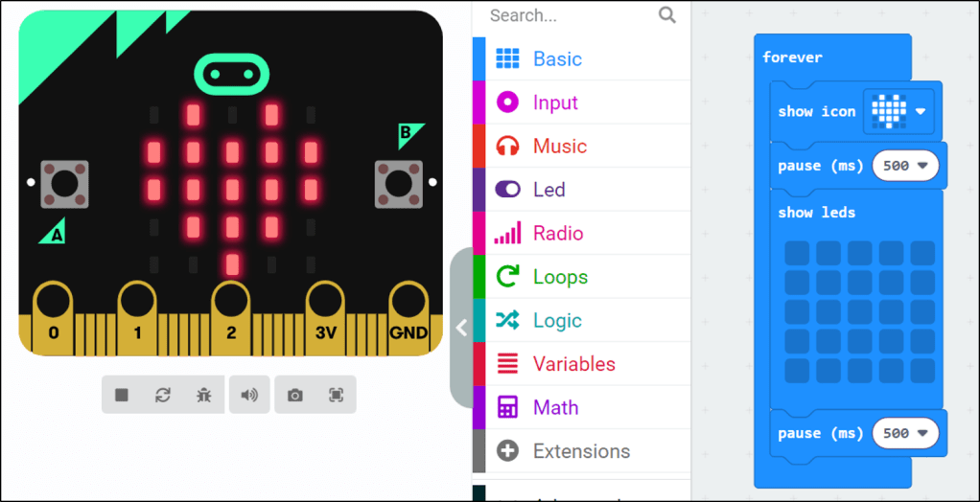Viewport: 980px width, 502px height.
Task: Toggle debug mode with the bug icon
Action: coord(203,395)
